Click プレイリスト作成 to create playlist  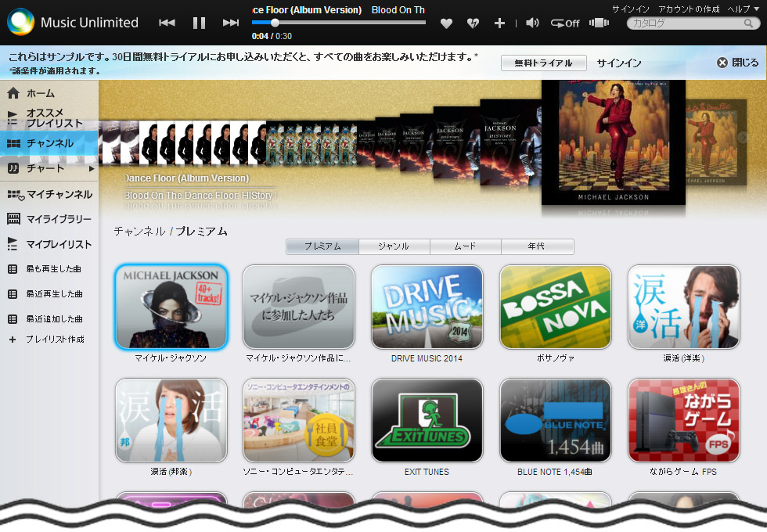tap(49, 340)
